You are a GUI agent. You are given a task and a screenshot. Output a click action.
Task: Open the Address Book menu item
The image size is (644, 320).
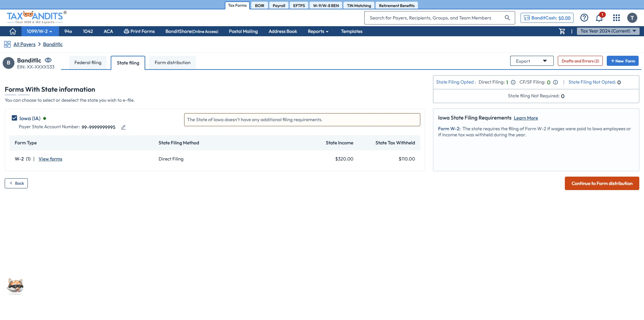(x=283, y=31)
